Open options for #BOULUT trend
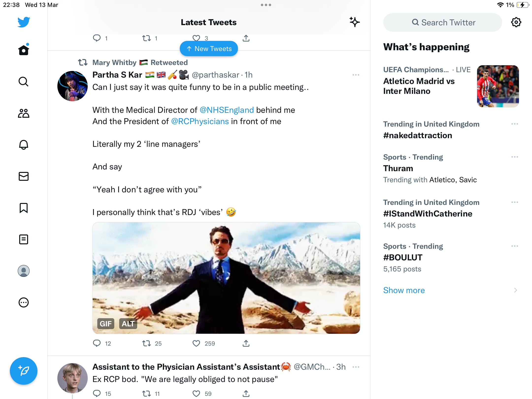 (x=515, y=246)
